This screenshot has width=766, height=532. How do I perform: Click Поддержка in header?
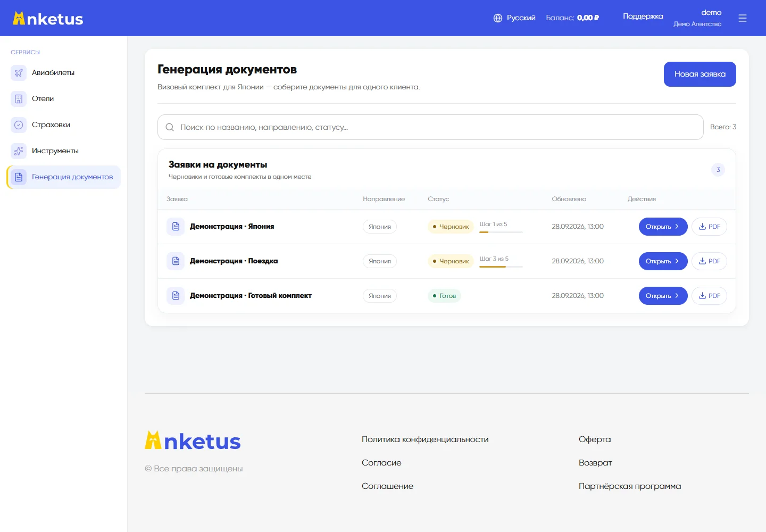[x=643, y=16]
